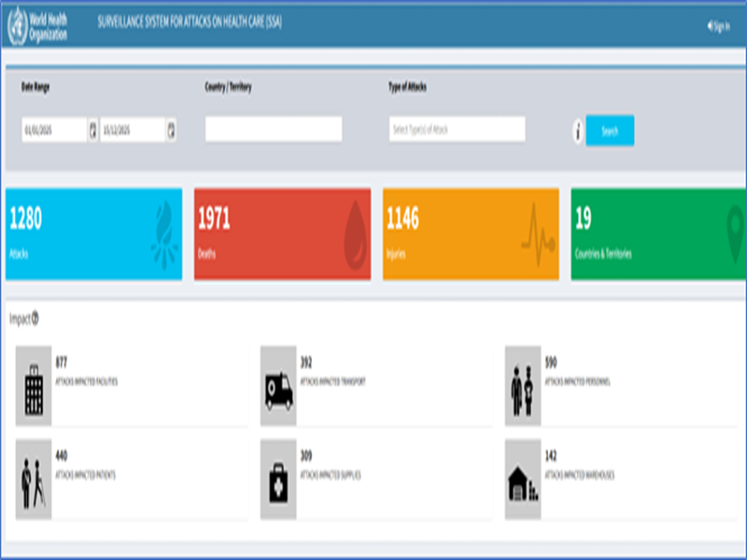
Task: Click the Country / Territory field
Action: (x=274, y=130)
